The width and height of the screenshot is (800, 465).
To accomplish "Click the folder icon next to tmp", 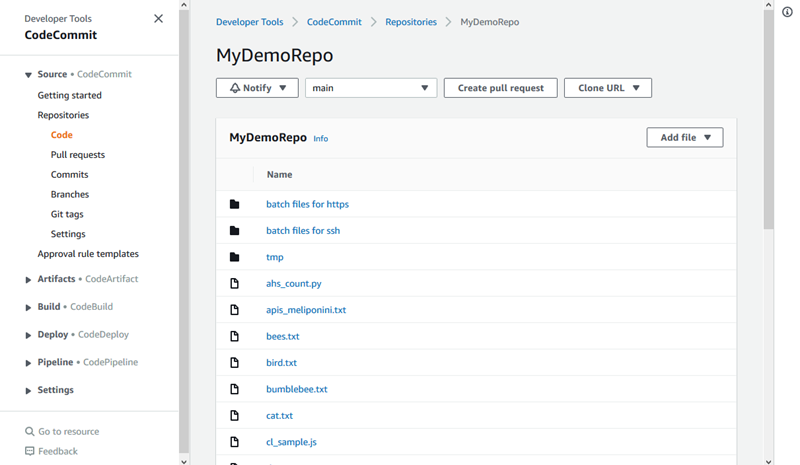I will (x=235, y=257).
